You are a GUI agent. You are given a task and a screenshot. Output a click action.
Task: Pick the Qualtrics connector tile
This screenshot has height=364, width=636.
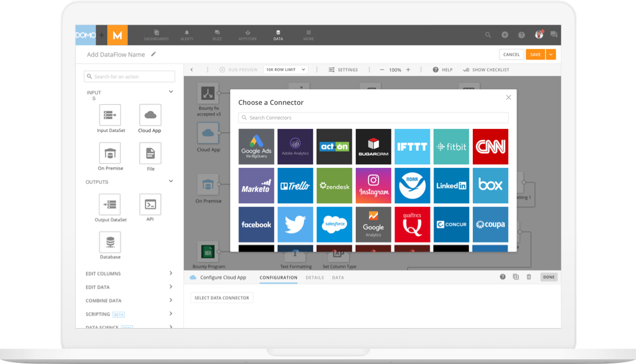tap(412, 224)
